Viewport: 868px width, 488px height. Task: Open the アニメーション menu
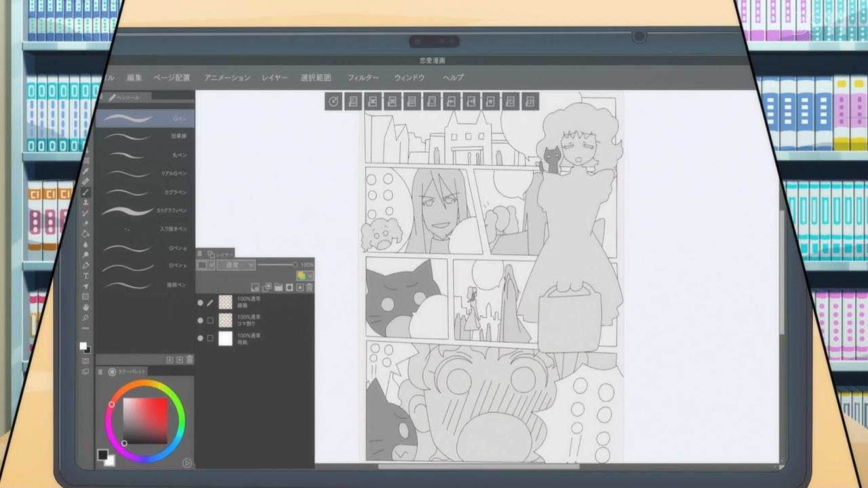click(227, 78)
